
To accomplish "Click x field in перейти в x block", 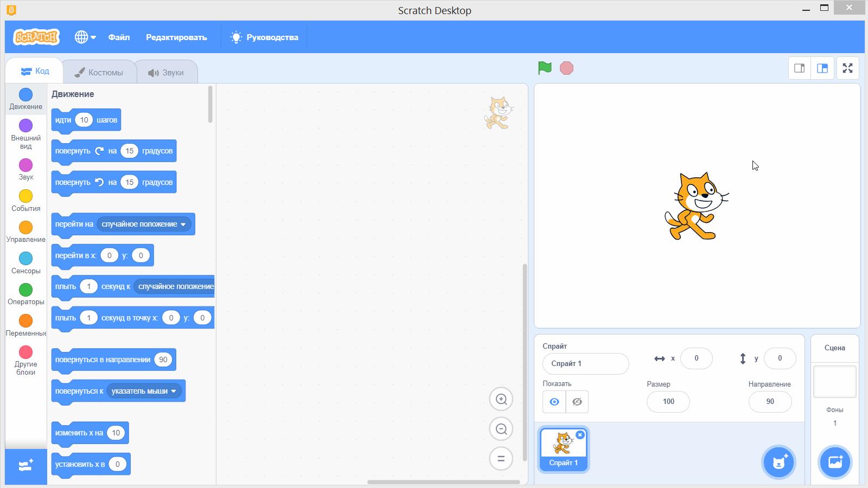I will [110, 255].
